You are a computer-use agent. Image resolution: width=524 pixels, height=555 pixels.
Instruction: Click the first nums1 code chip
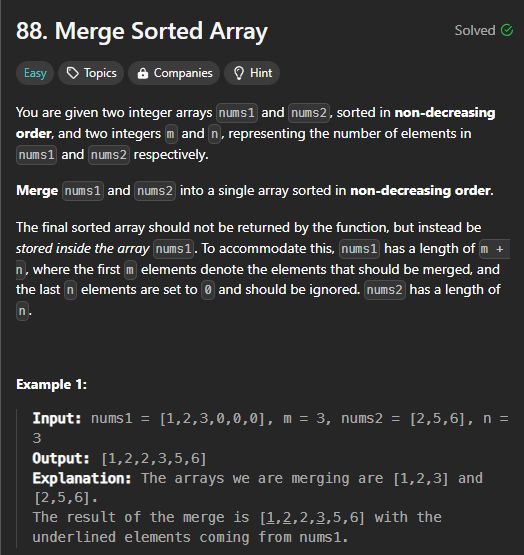coord(237,113)
